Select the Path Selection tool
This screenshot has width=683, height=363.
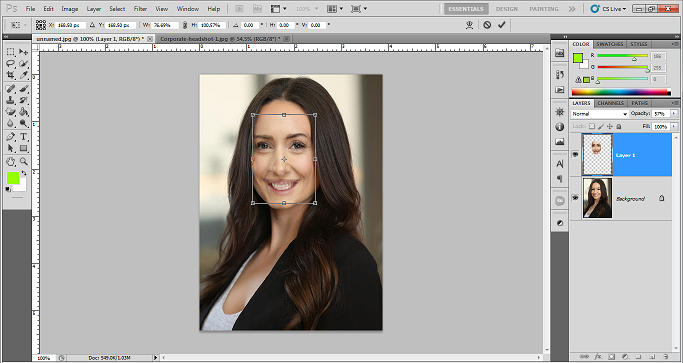click(11, 149)
